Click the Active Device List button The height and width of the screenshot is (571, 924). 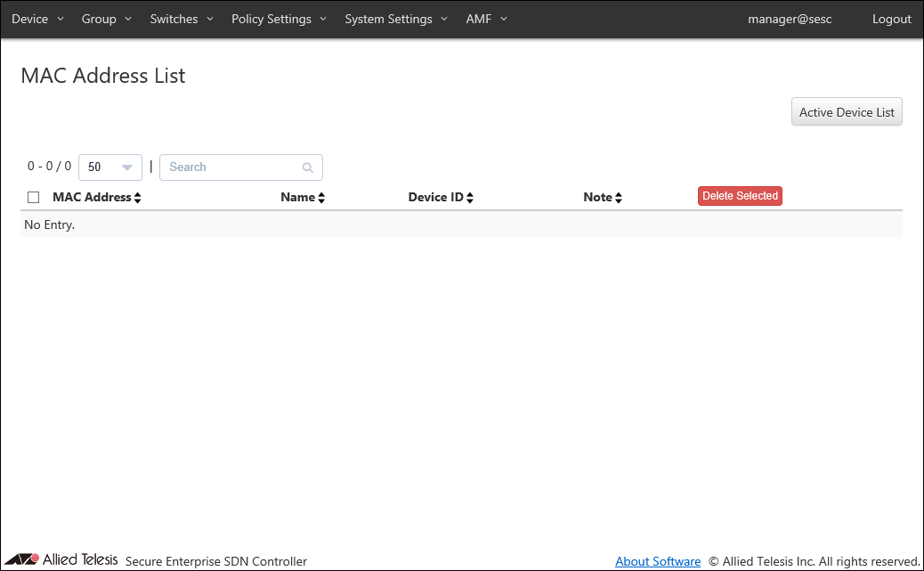pyautogui.click(x=847, y=112)
